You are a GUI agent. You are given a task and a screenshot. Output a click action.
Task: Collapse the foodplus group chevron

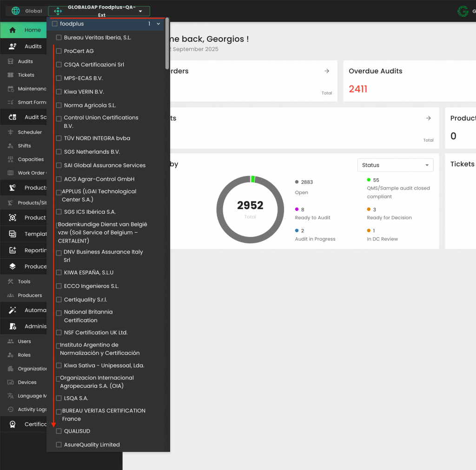pyautogui.click(x=158, y=24)
